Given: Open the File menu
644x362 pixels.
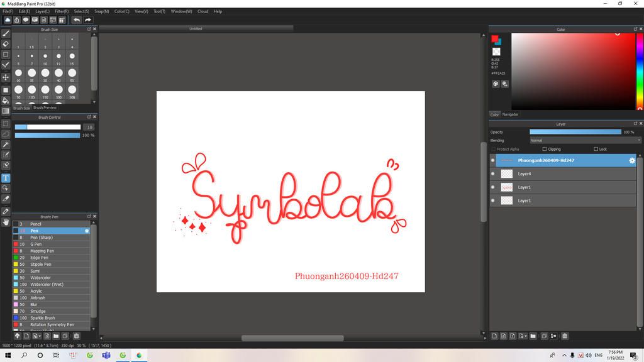Looking at the screenshot, I should pyautogui.click(x=8, y=11).
